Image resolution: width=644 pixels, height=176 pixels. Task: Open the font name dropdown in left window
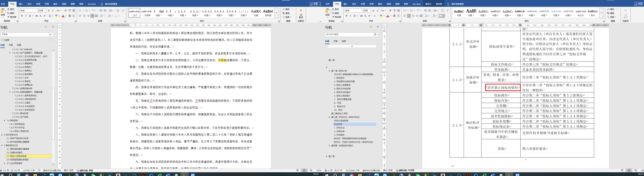[x=37, y=11]
